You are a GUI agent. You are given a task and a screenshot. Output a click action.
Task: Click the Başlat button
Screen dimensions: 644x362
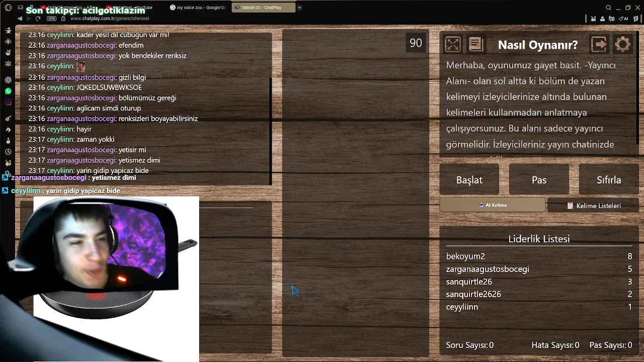pyautogui.click(x=469, y=179)
